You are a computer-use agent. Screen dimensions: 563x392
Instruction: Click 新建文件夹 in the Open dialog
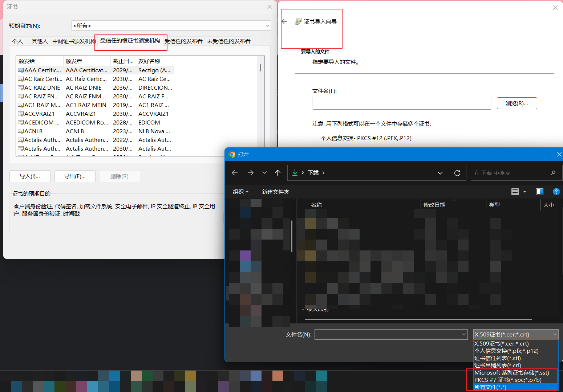(x=275, y=192)
